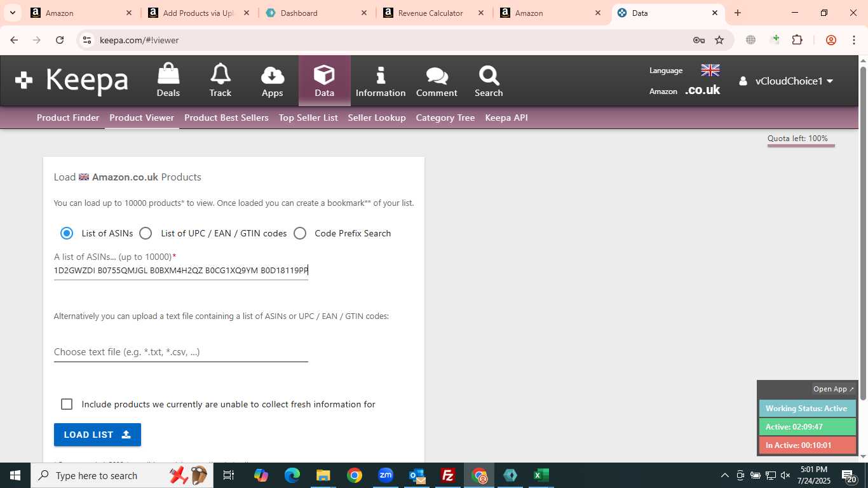Screen dimensions: 868x488
Task: Reload the current page
Action: click(60, 40)
